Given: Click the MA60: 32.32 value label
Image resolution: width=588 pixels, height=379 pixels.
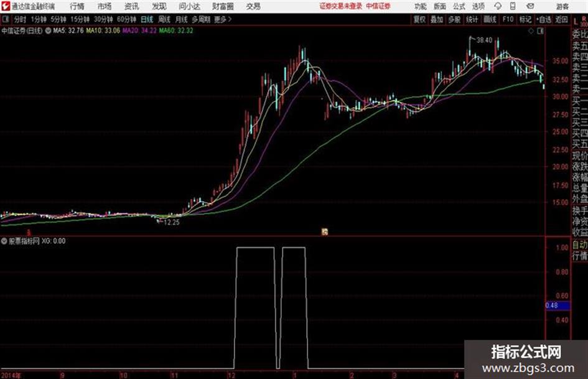Looking at the screenshot, I should point(176,30).
